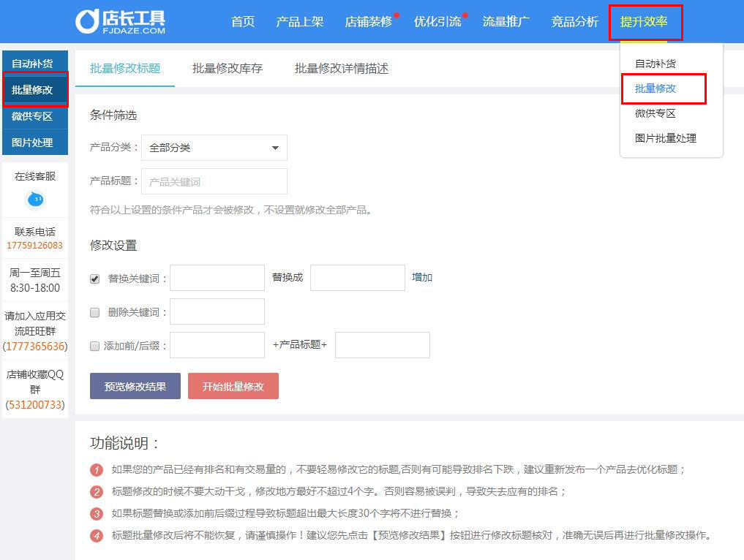The image size is (744, 560).
Task: Switch to 批量修改库存 tab
Action: click(228, 68)
